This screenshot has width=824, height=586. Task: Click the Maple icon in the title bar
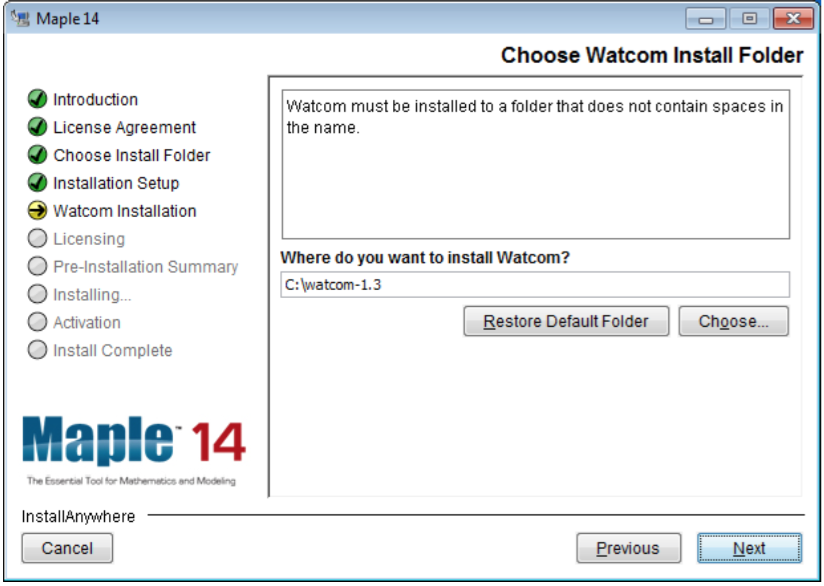click(18, 17)
